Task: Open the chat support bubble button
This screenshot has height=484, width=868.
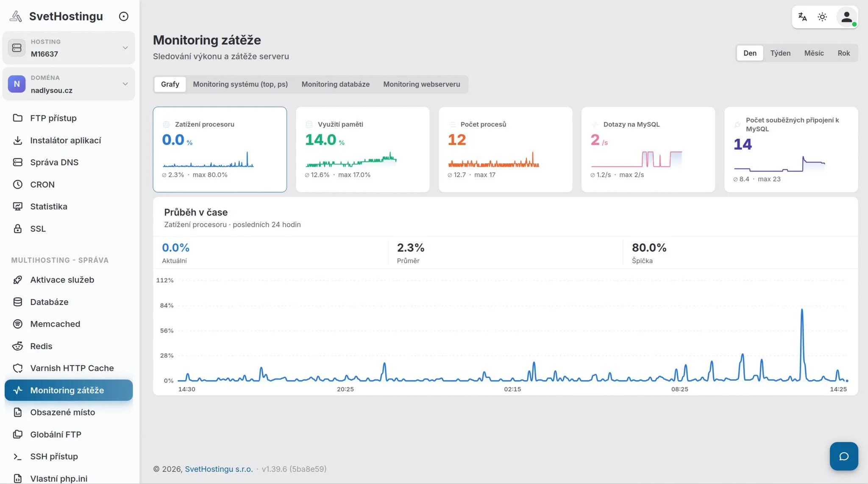Action: [844, 456]
